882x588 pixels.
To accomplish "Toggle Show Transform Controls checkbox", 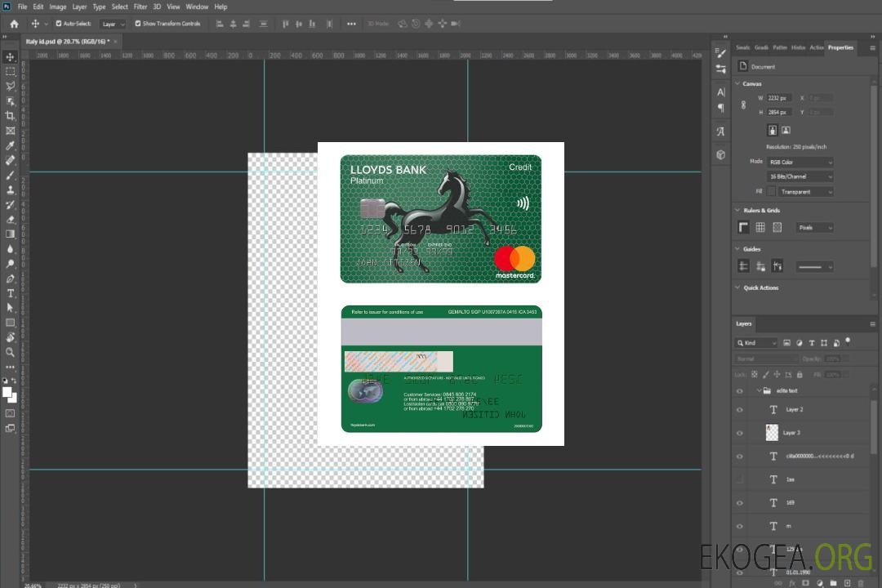I will [138, 24].
